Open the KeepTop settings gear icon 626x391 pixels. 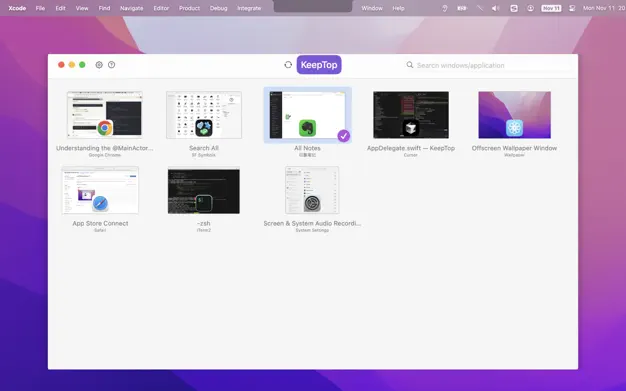pos(99,65)
